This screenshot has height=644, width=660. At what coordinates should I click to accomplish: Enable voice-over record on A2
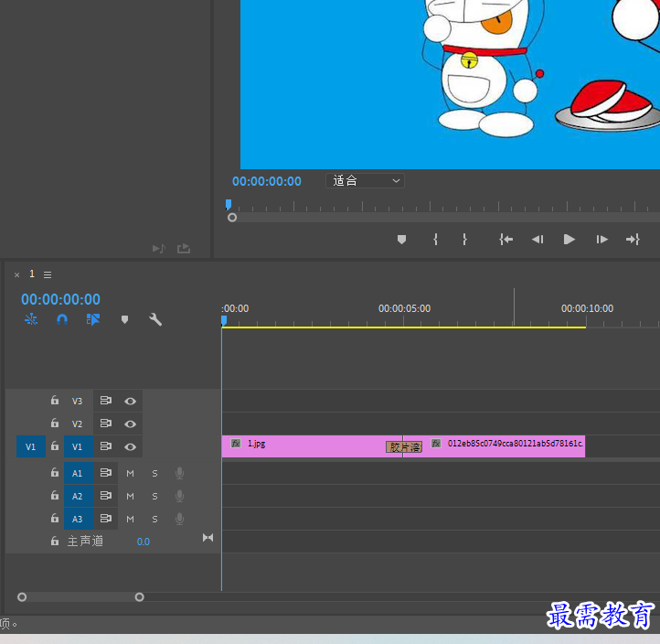(x=179, y=496)
